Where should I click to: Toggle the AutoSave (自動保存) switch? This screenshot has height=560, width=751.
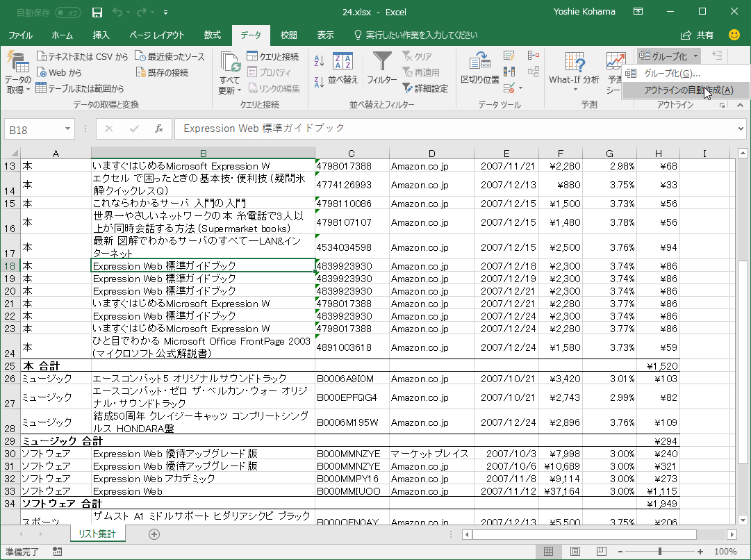(68, 13)
